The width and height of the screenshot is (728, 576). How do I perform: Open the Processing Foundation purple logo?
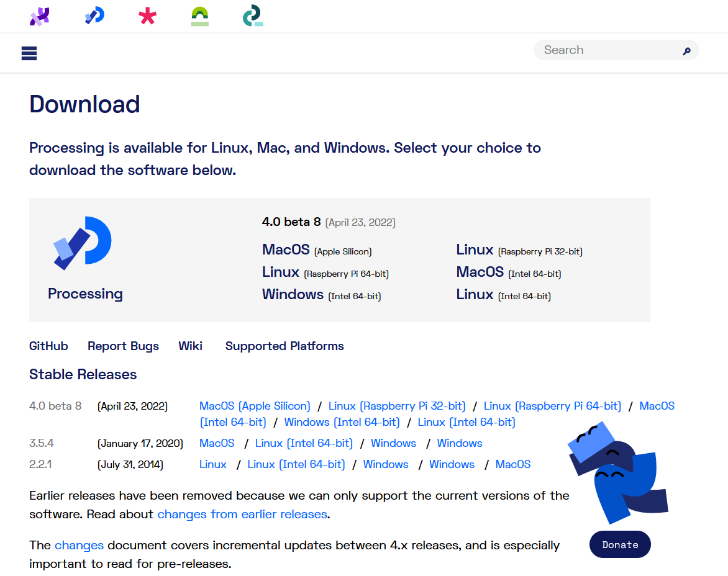coord(40,17)
